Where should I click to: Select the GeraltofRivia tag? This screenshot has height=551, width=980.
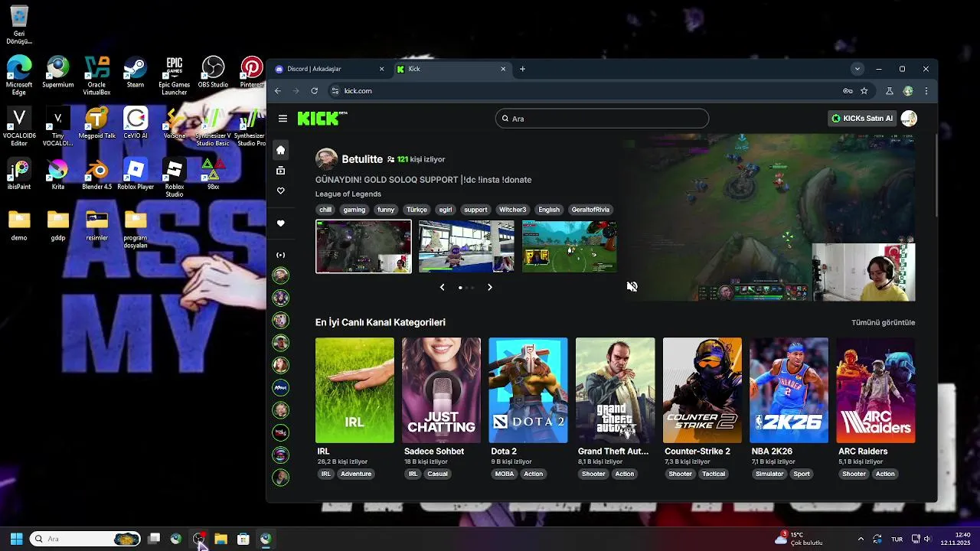(x=590, y=210)
